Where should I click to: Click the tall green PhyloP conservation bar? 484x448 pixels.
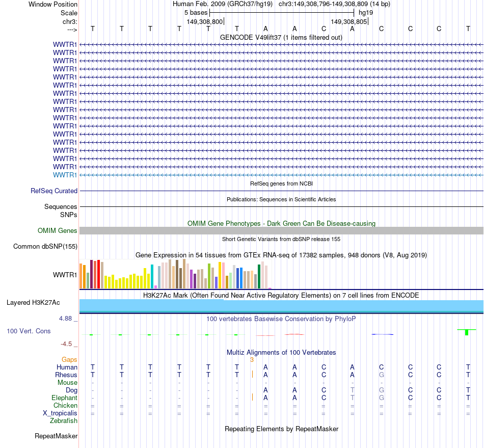467,332
